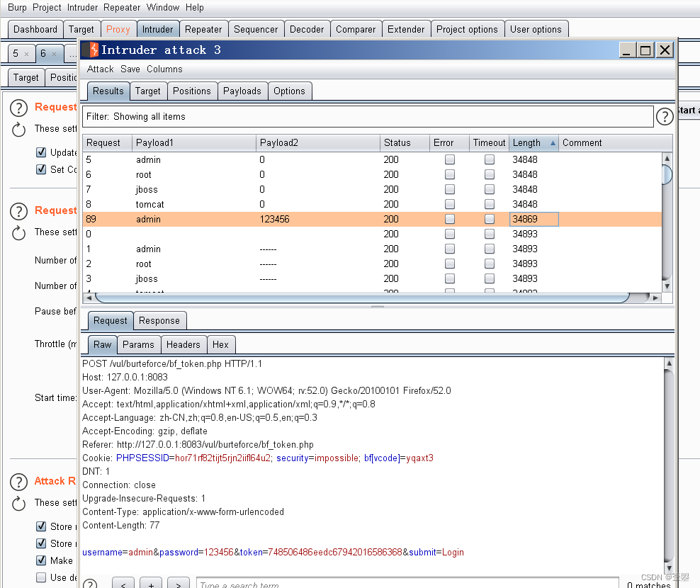Toggle the first Store checkbox in Attack Results
This screenshot has height=588, width=700.
[41, 526]
